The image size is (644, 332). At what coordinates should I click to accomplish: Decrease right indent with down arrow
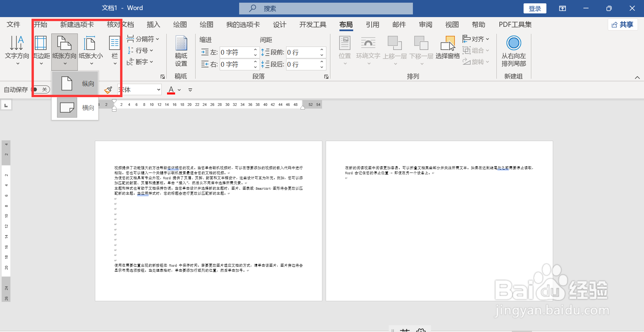(255, 67)
